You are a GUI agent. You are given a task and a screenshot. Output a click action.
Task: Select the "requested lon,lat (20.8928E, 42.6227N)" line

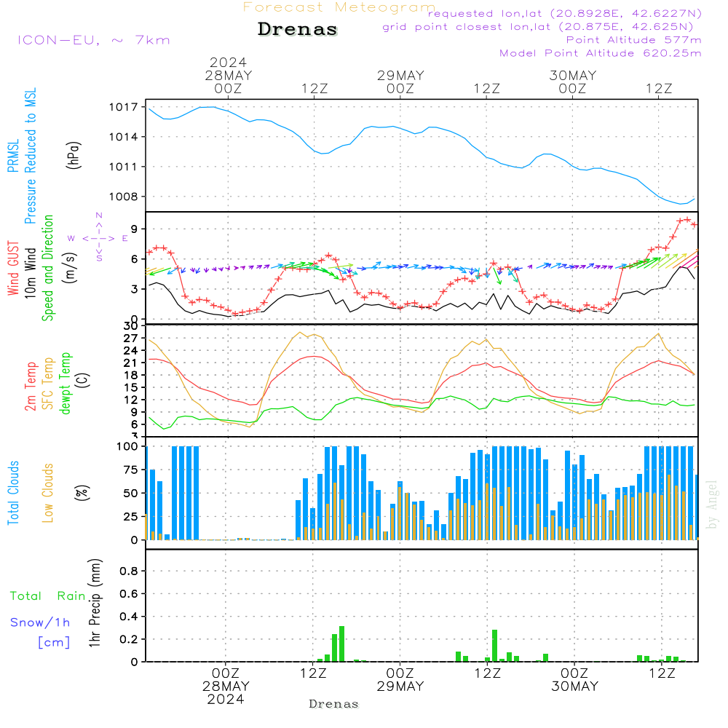[x=565, y=13]
